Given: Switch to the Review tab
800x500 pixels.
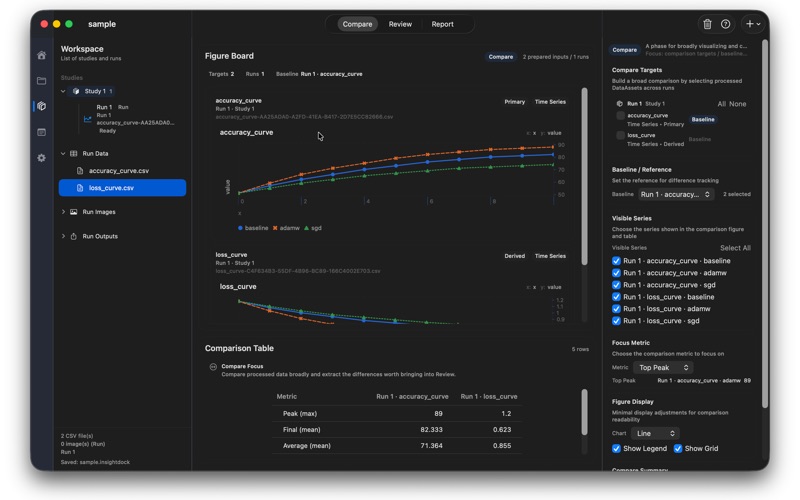Looking at the screenshot, I should point(400,24).
